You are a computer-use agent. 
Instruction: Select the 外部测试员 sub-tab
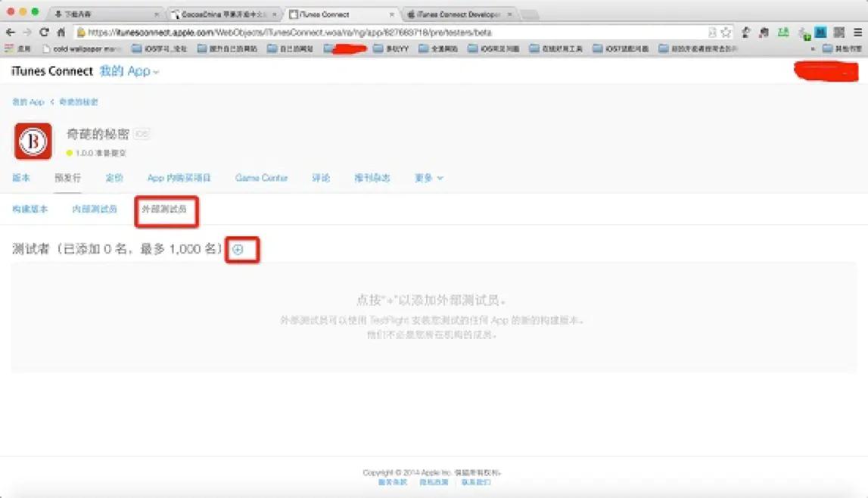(164, 209)
